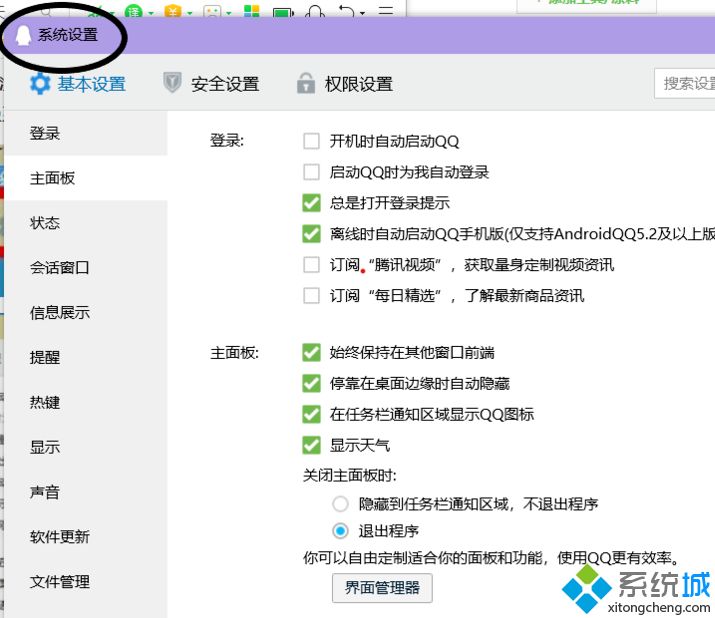Enable 开机时自动启动QQ checkbox

coord(311,141)
